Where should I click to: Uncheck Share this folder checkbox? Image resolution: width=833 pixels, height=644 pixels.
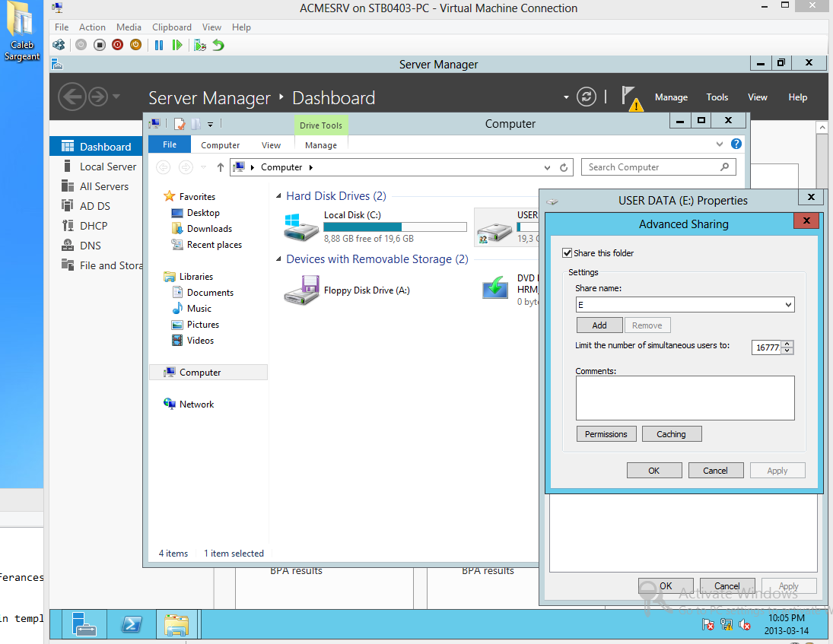[568, 252]
